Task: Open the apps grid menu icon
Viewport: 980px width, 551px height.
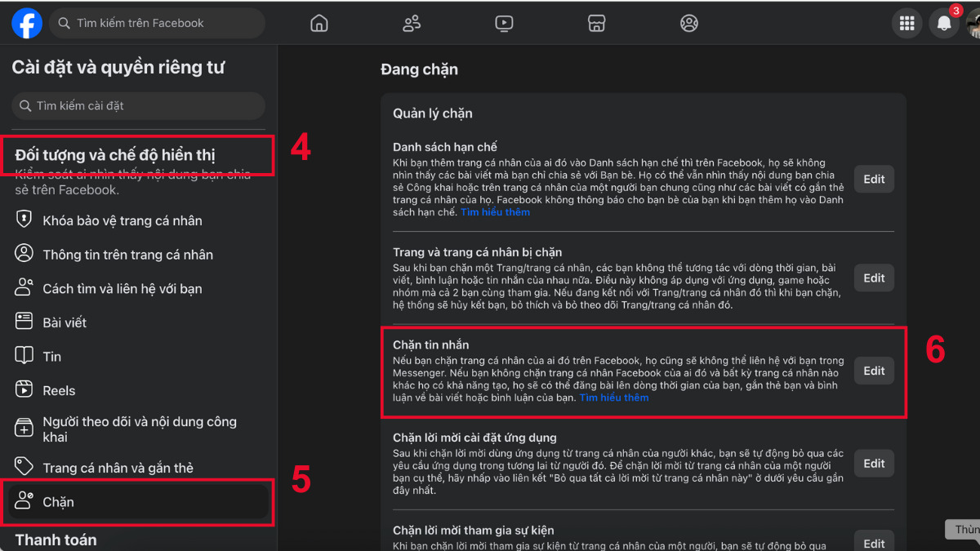Action: point(906,24)
